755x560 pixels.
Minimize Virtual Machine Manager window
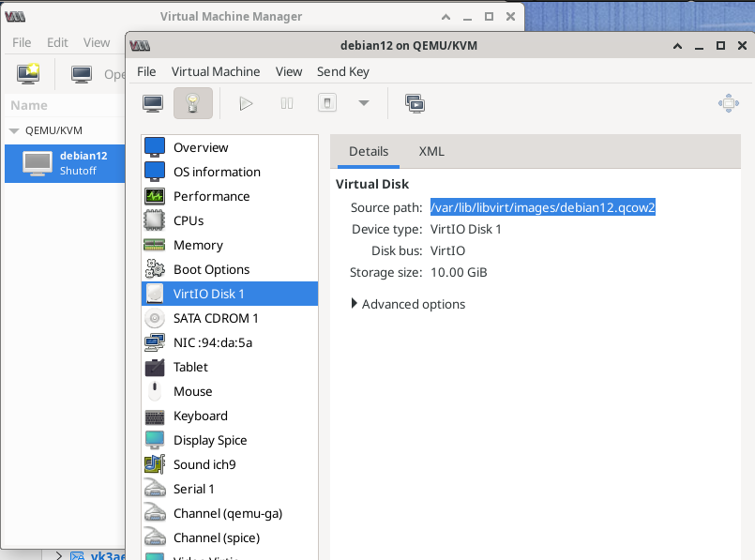point(467,17)
